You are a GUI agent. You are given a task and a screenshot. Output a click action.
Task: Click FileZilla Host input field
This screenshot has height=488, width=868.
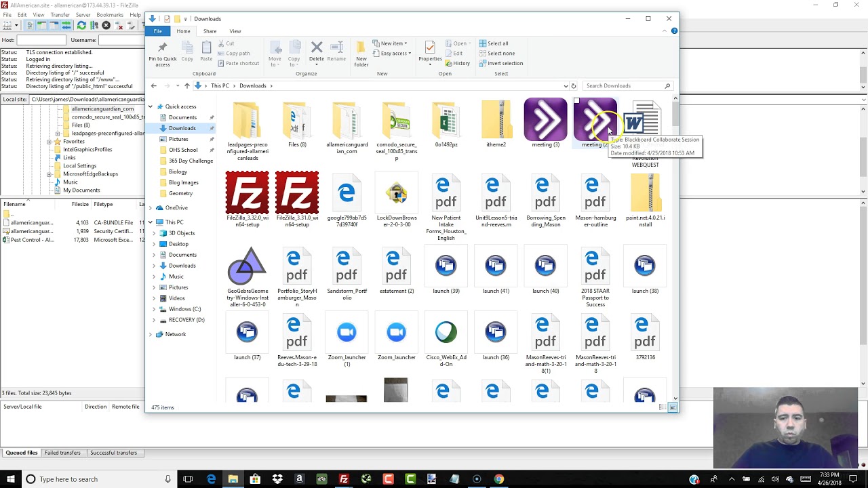pyautogui.click(x=41, y=40)
